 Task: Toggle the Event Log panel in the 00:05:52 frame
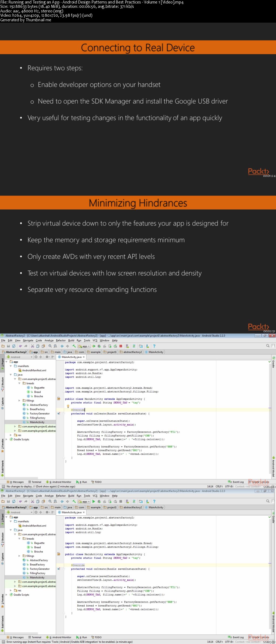[x=236, y=637]
